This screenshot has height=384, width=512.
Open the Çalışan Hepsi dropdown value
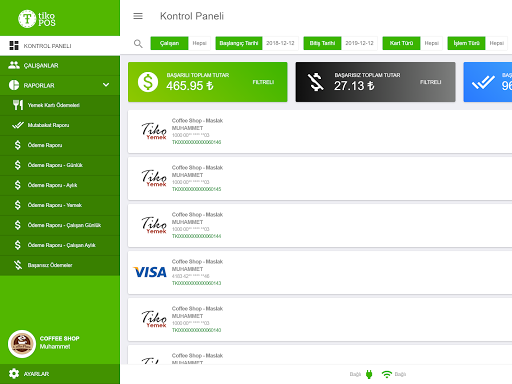pos(199,43)
